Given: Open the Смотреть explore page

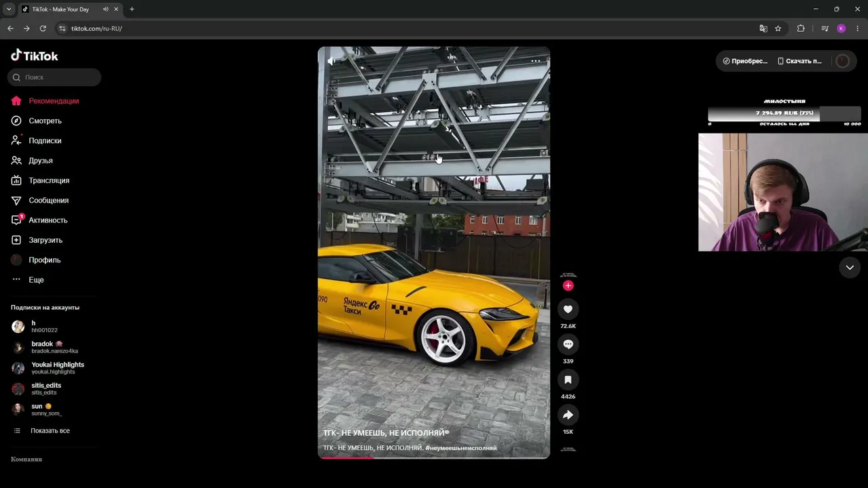Looking at the screenshot, I should 36,121.
